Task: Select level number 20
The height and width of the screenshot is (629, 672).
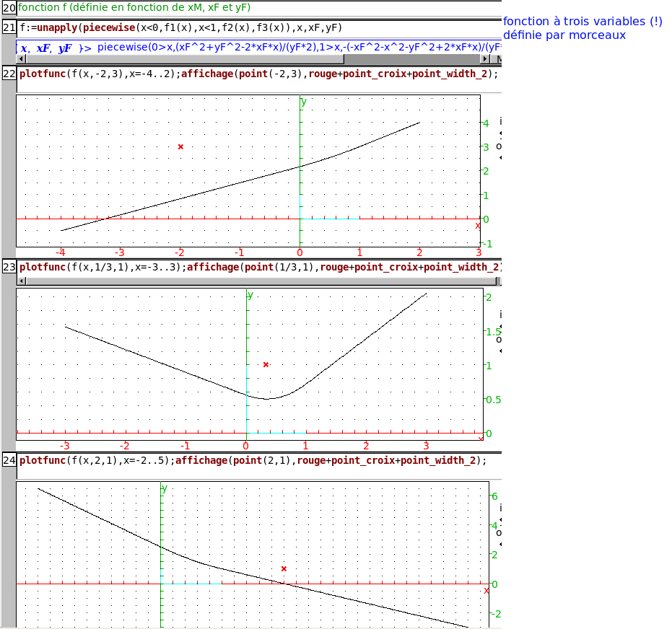Action: click(9, 8)
